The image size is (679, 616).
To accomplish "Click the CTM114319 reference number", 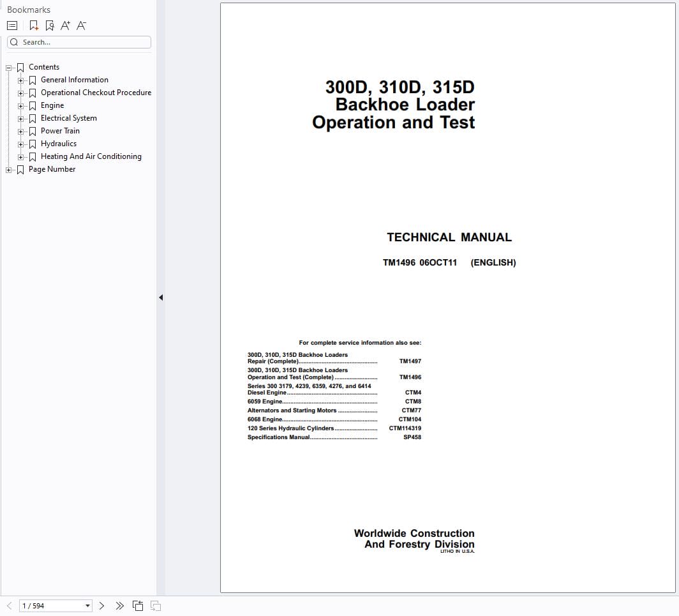I will (405, 428).
